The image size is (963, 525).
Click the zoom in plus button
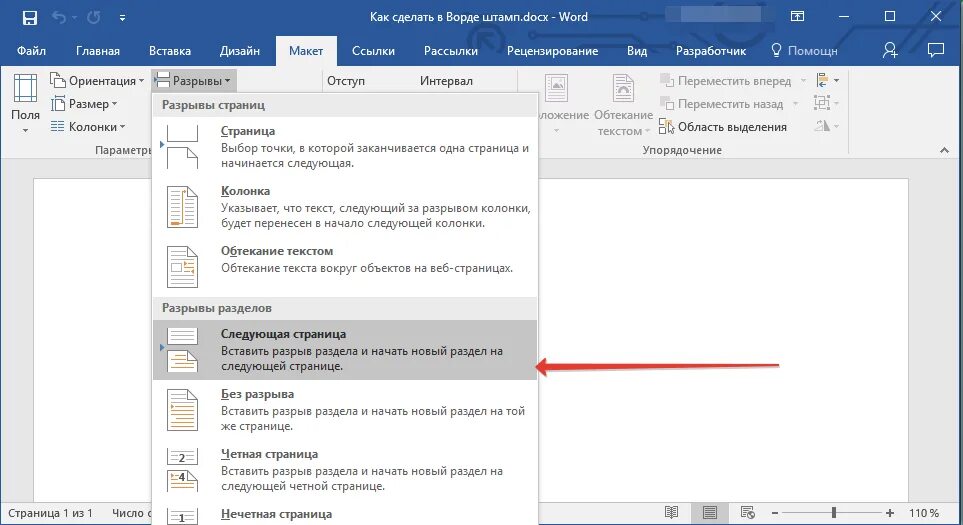[890, 513]
